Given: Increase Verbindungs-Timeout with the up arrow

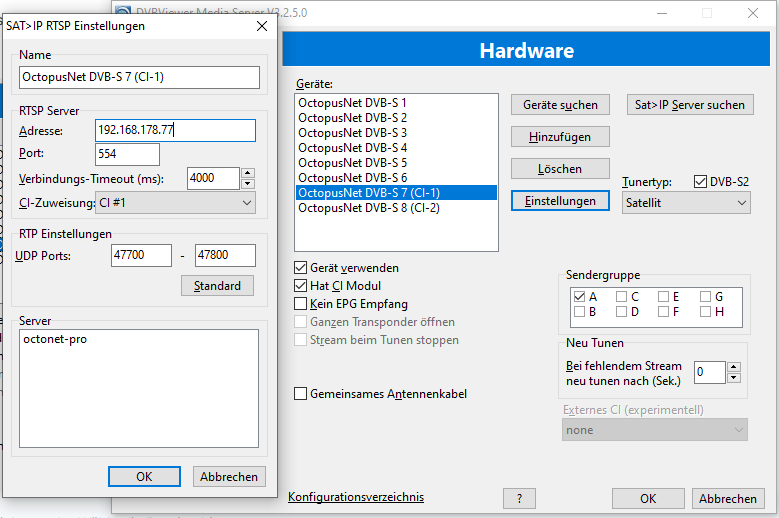Looking at the screenshot, I should (248, 173).
